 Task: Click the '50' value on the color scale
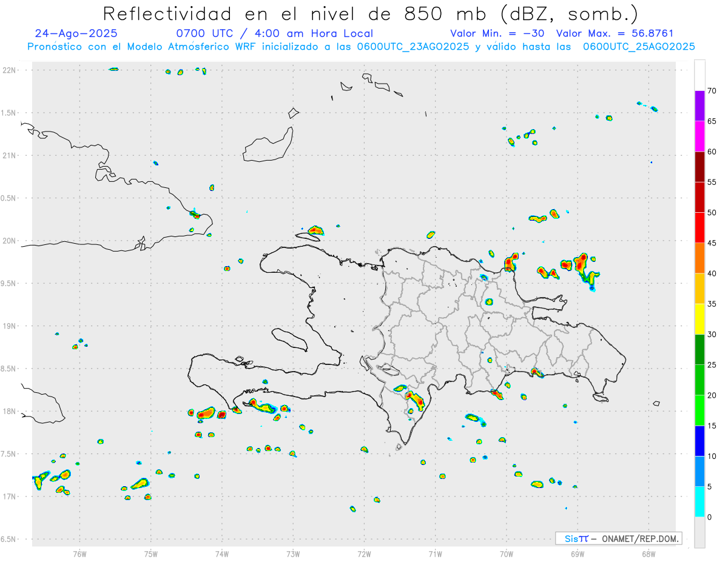[x=712, y=213]
